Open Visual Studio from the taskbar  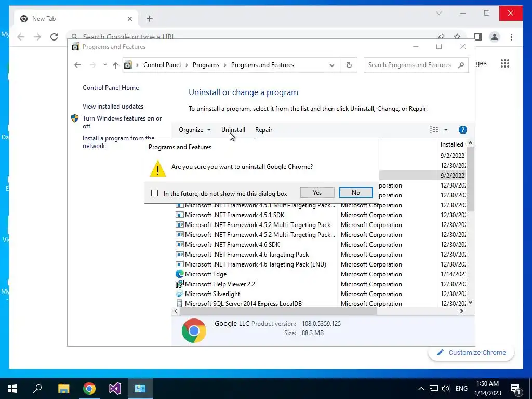[x=115, y=389]
